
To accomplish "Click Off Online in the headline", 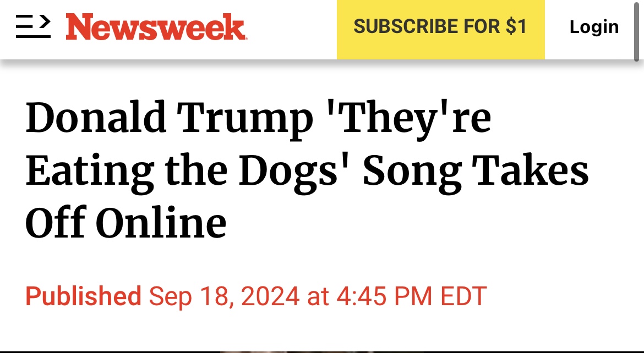I will (126, 223).
